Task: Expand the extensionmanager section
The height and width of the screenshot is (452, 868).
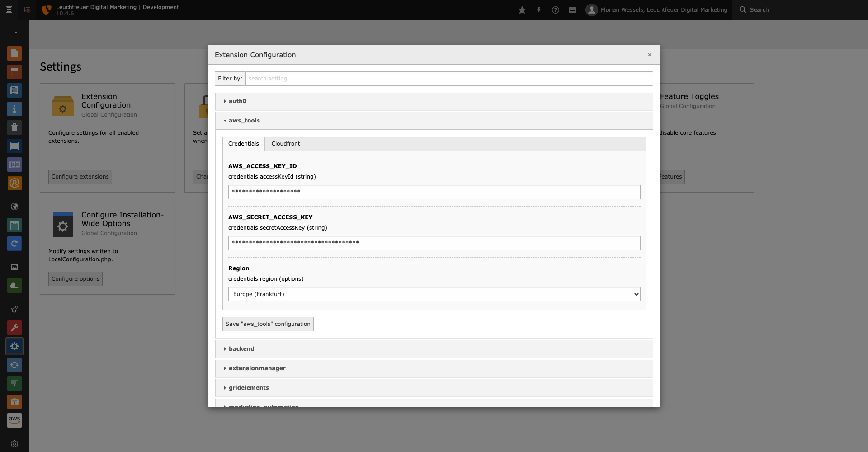Action: 257,368
